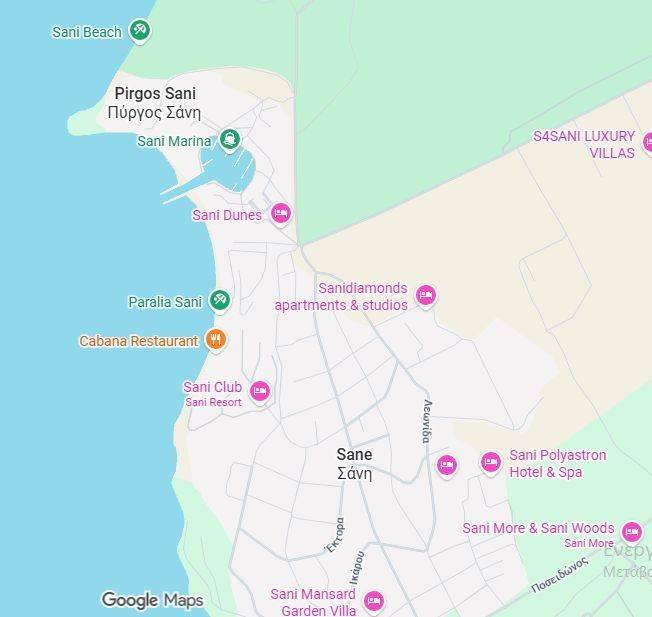The image size is (652, 617).
Task: Select the Sani Marina boat icon
Action: pos(230,139)
